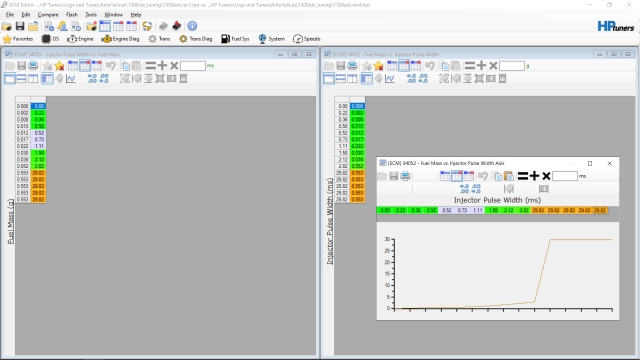Click decrease decimal places icon in left table
640x360 pixels.
[104, 79]
